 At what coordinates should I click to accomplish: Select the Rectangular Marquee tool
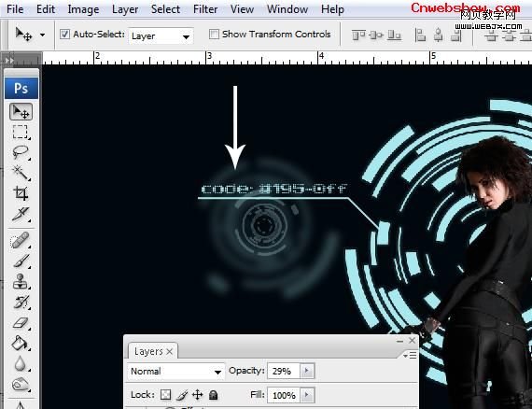(x=21, y=132)
